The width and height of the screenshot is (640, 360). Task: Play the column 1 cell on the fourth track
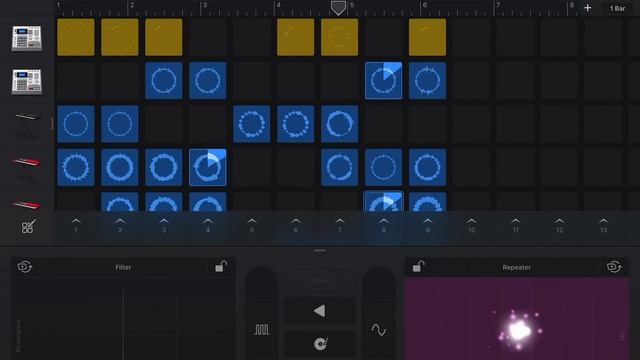[x=76, y=167]
